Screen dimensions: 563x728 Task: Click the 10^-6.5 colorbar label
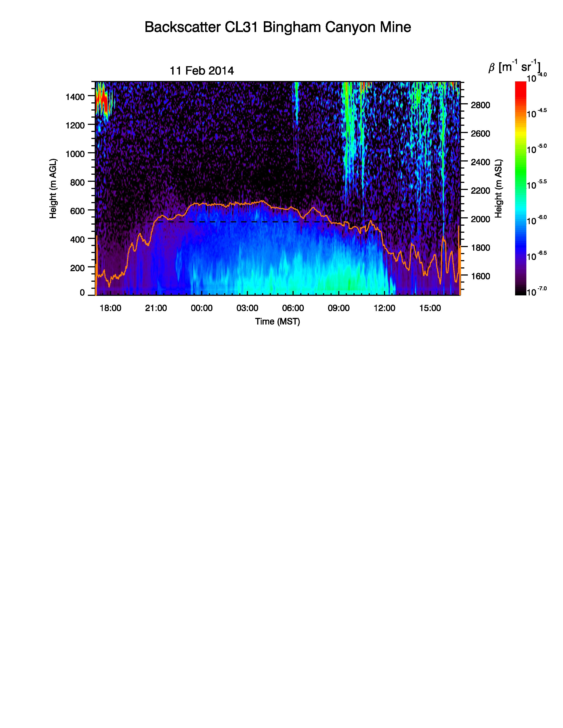coord(536,256)
